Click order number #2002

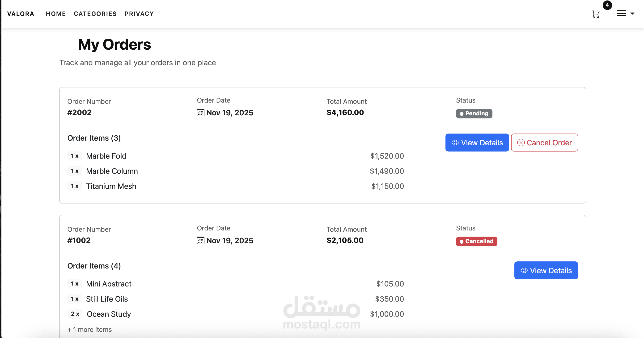[x=79, y=113]
